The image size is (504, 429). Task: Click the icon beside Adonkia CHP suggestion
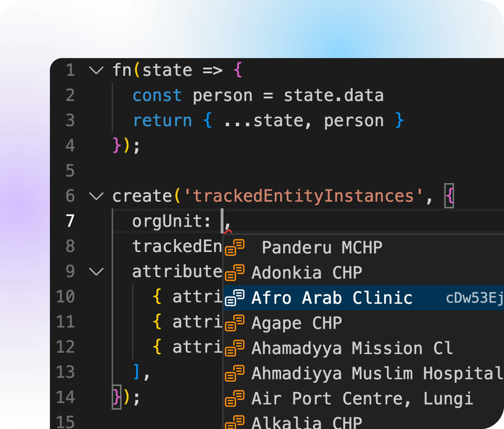235,273
